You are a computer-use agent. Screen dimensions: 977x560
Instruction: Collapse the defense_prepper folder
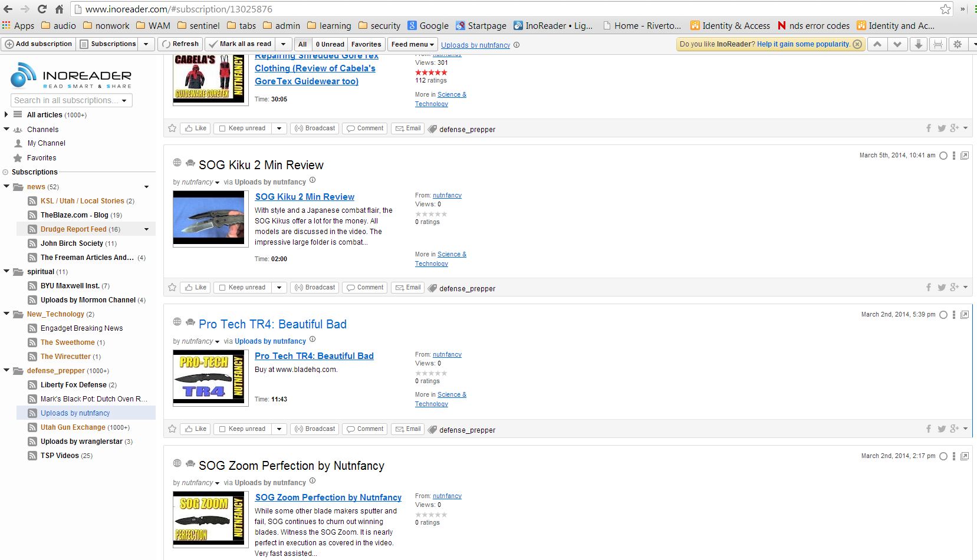click(x=6, y=370)
